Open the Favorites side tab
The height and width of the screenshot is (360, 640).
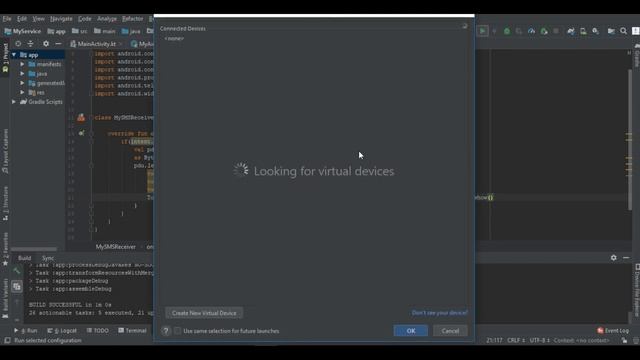tap(5, 249)
